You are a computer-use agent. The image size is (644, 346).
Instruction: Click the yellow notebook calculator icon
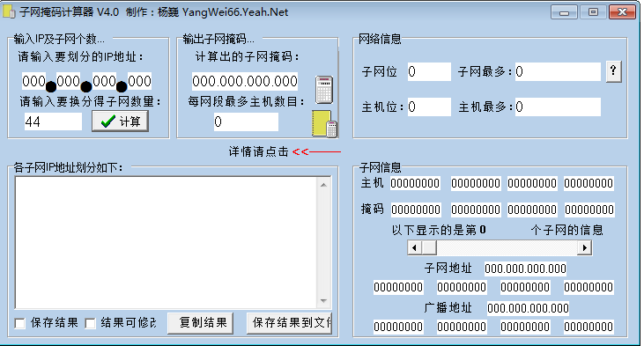pyautogui.click(x=324, y=123)
